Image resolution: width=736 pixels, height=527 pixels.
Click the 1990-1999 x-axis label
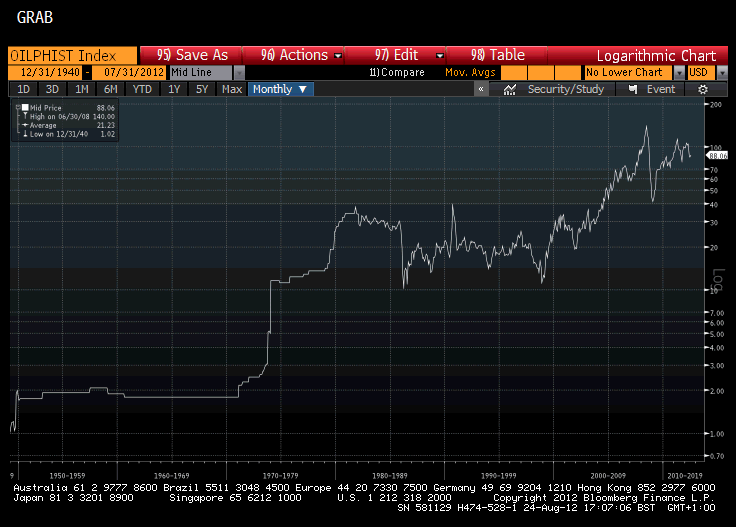point(498,475)
